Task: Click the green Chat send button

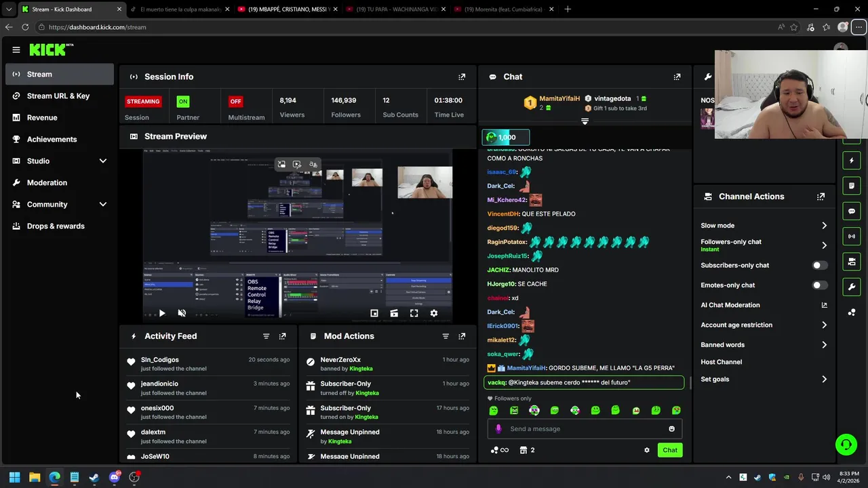Action: click(670, 450)
